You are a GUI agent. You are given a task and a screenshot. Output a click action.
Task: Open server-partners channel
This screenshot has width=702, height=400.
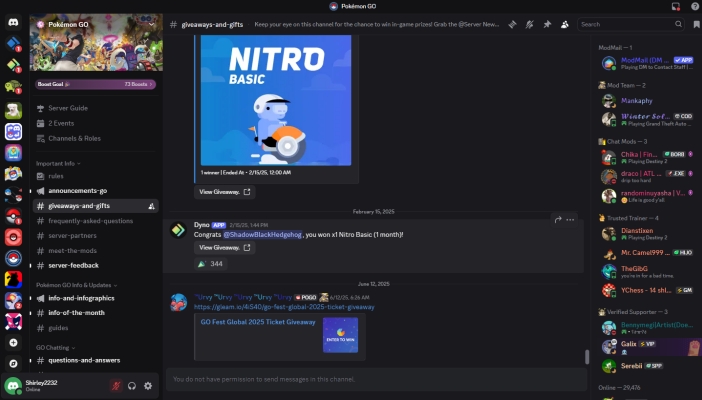tap(95, 236)
